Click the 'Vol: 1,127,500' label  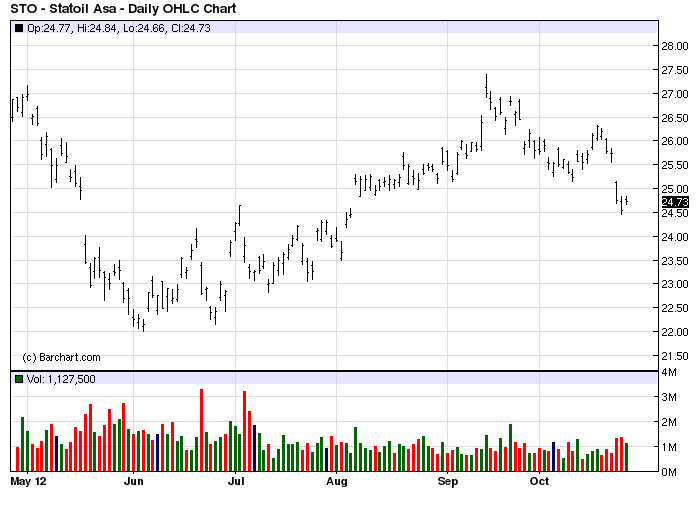point(61,379)
